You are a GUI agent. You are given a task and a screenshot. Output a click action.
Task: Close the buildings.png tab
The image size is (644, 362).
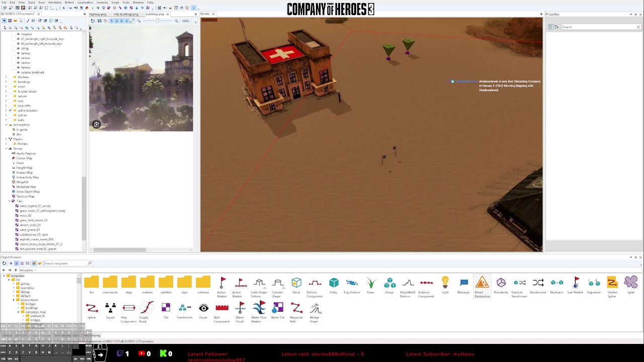[168, 14]
